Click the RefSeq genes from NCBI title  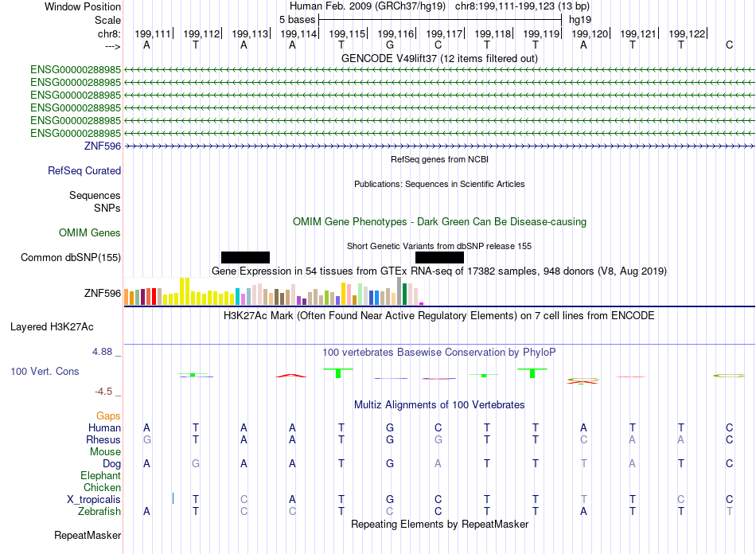coord(439,159)
